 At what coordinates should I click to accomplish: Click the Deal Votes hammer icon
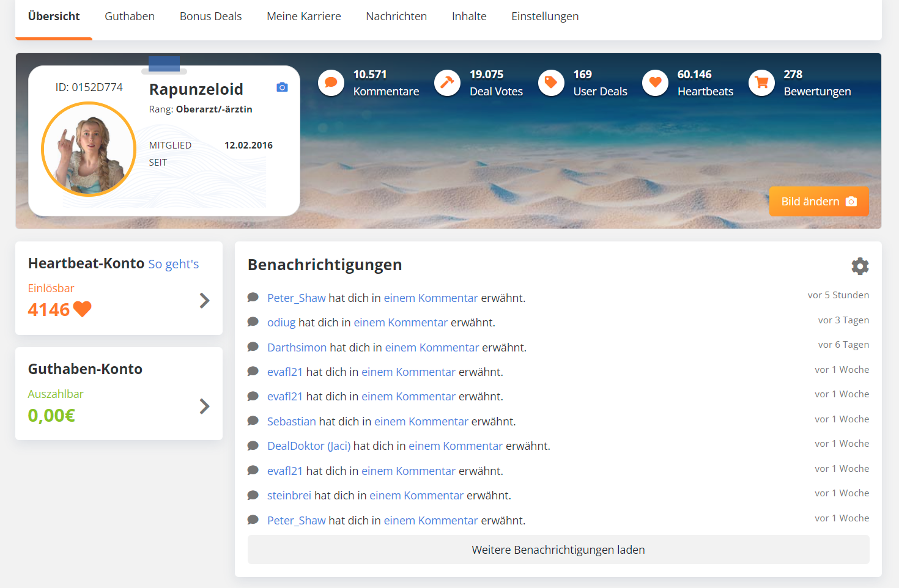point(447,83)
